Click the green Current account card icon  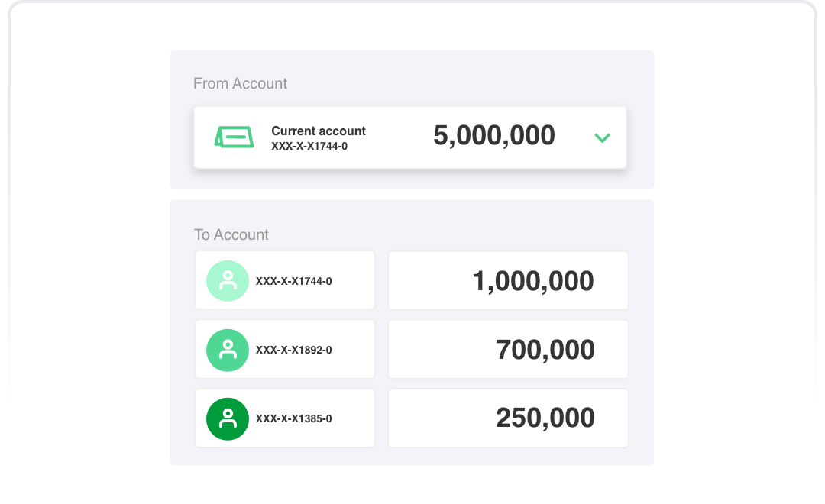click(235, 137)
